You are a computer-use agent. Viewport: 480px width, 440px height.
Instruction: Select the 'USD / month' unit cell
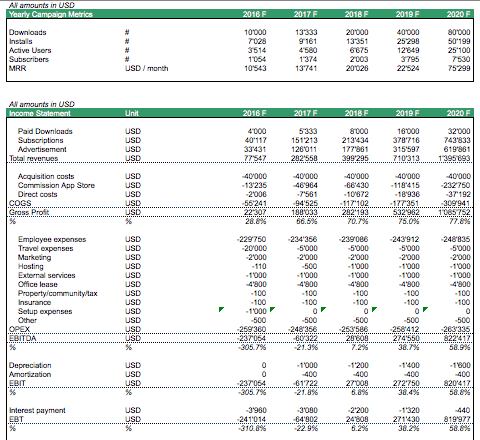tap(147, 68)
